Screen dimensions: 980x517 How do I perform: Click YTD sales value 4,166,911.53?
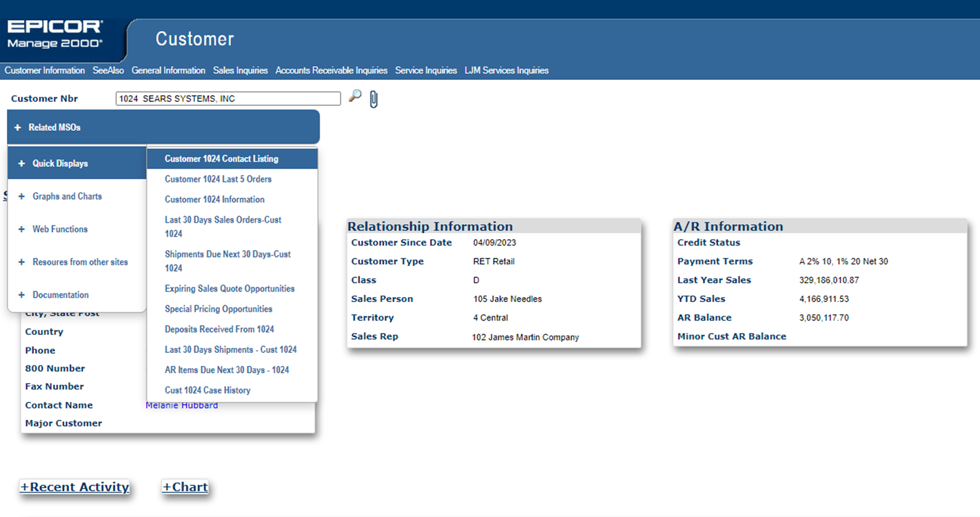824,299
